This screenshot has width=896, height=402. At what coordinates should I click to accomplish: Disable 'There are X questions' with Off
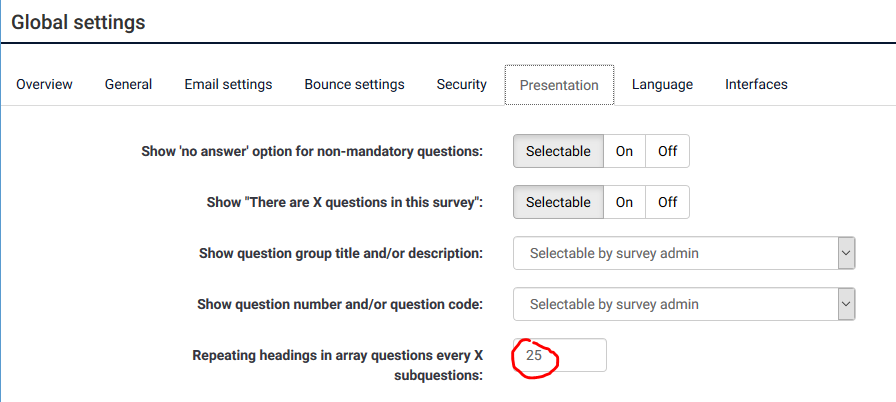667,202
